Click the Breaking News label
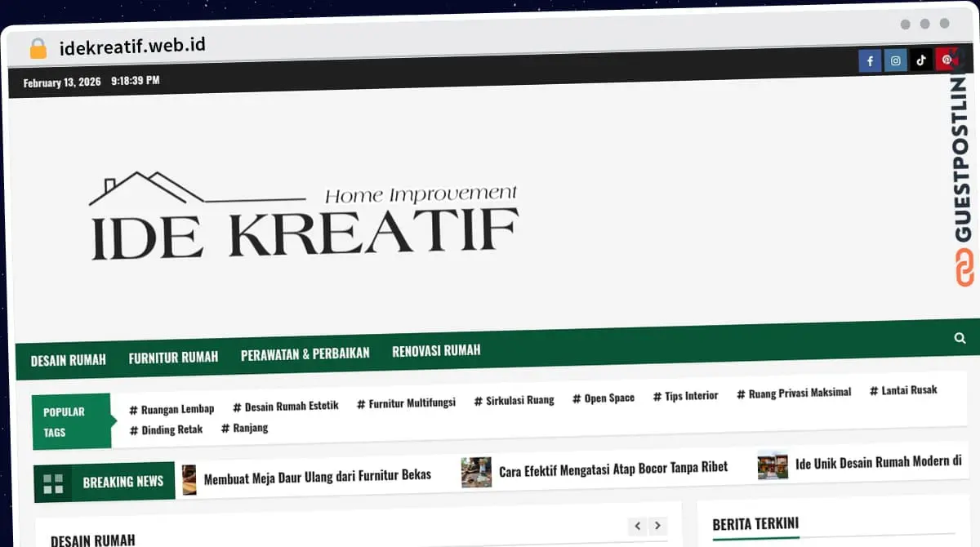980x547 pixels. point(123,482)
